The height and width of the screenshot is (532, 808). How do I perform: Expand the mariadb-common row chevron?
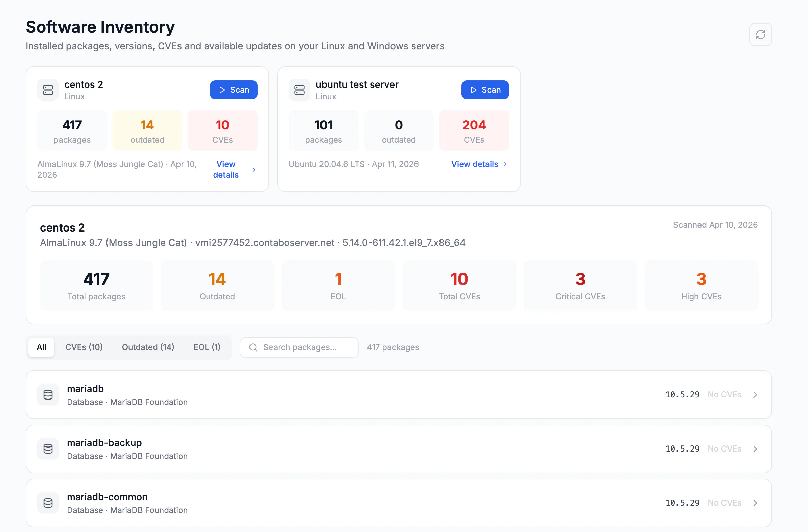coord(755,503)
